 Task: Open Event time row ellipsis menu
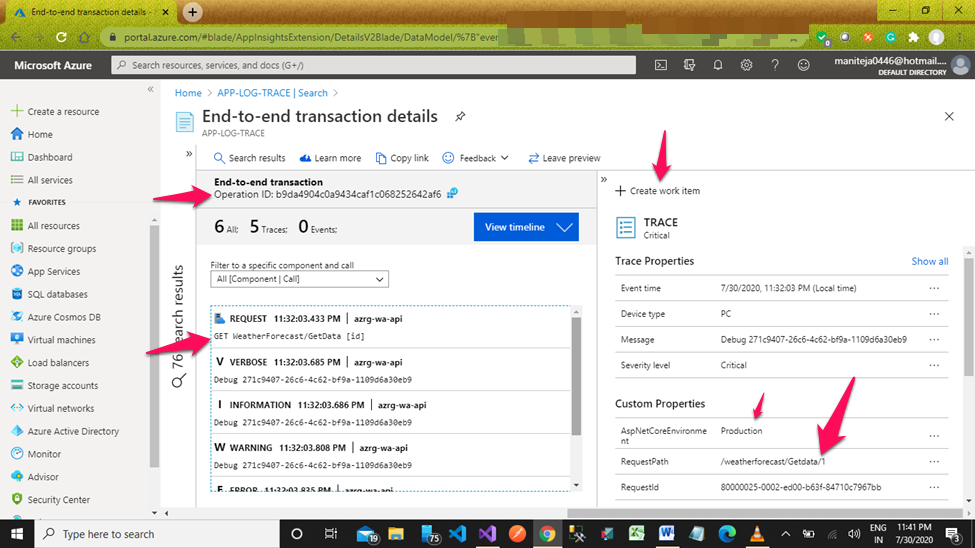tap(934, 288)
